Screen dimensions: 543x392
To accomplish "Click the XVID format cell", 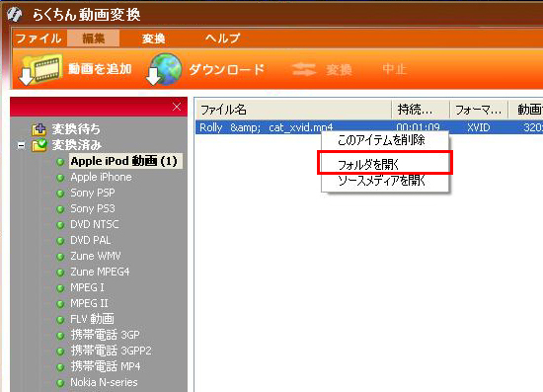I will pyautogui.click(x=478, y=127).
